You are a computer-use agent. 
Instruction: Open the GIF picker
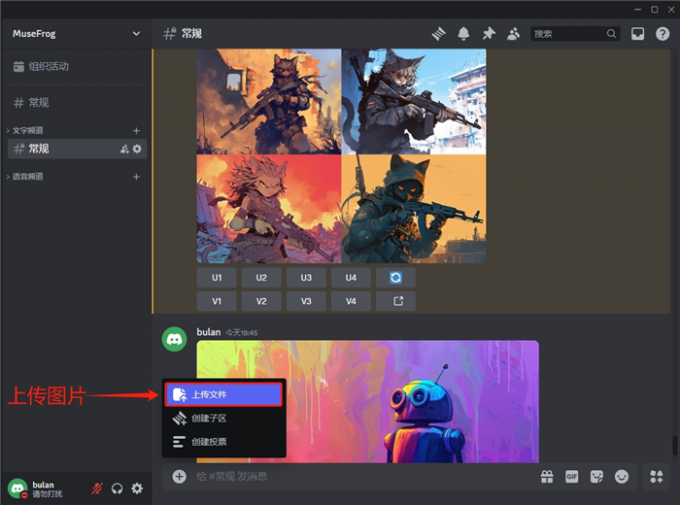[572, 476]
